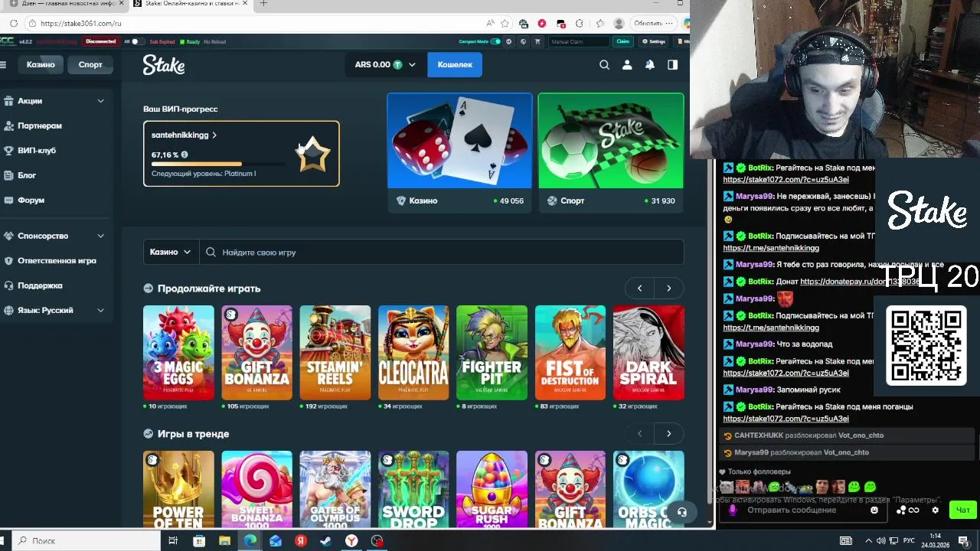Screen dimensions: 980x551
Task: Open File Explorer on the taskbar
Action: tap(224, 541)
